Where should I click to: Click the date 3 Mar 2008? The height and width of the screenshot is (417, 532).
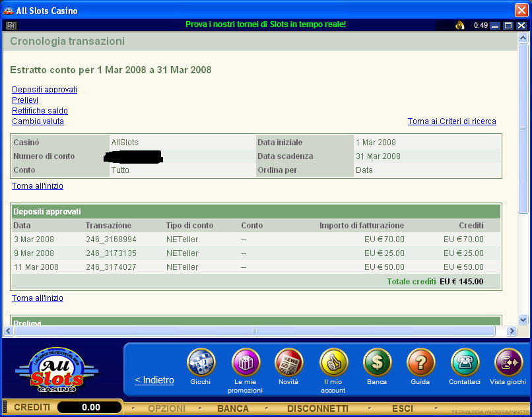[34, 240]
